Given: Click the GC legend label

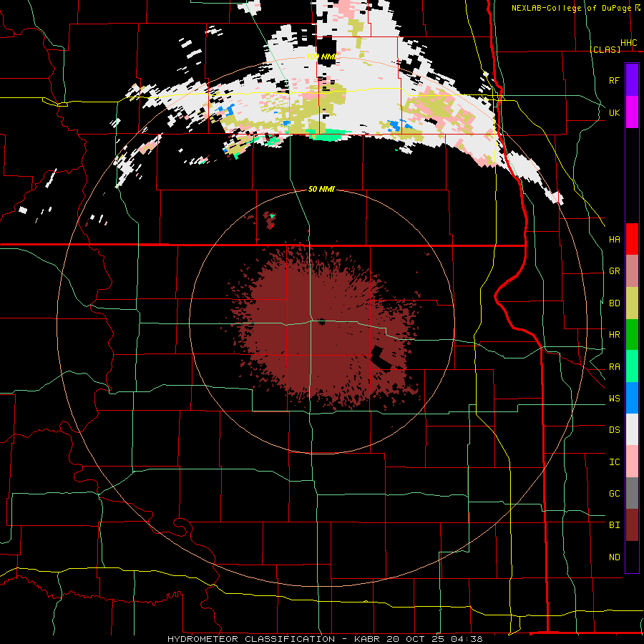Looking at the screenshot, I should (614, 494).
